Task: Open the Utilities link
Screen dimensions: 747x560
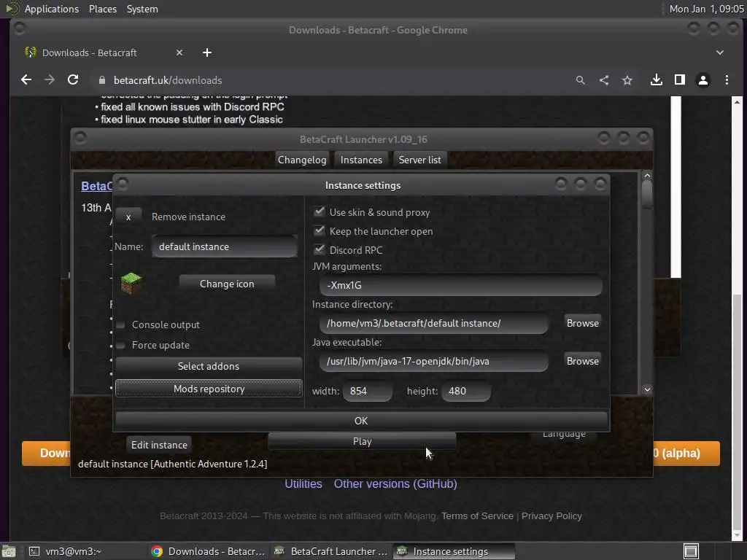Action: coord(303,484)
